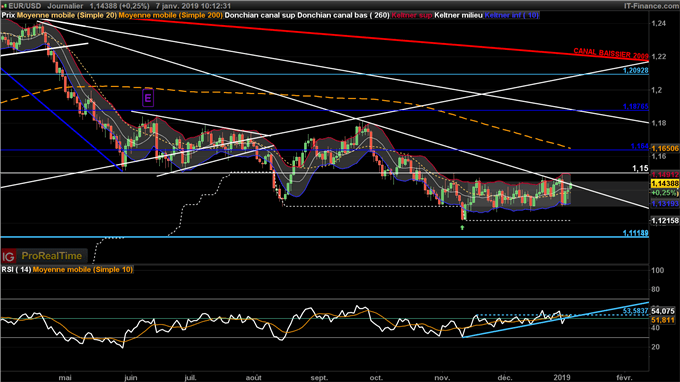Click the 1,14912 red price tag
This screenshot has height=382, width=680.
(x=665, y=175)
